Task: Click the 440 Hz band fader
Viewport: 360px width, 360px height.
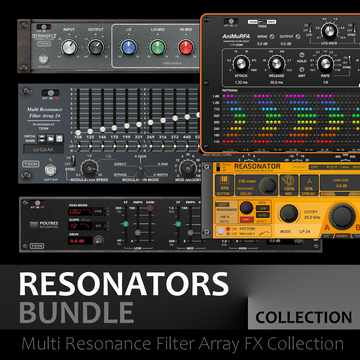Action: [187, 117]
